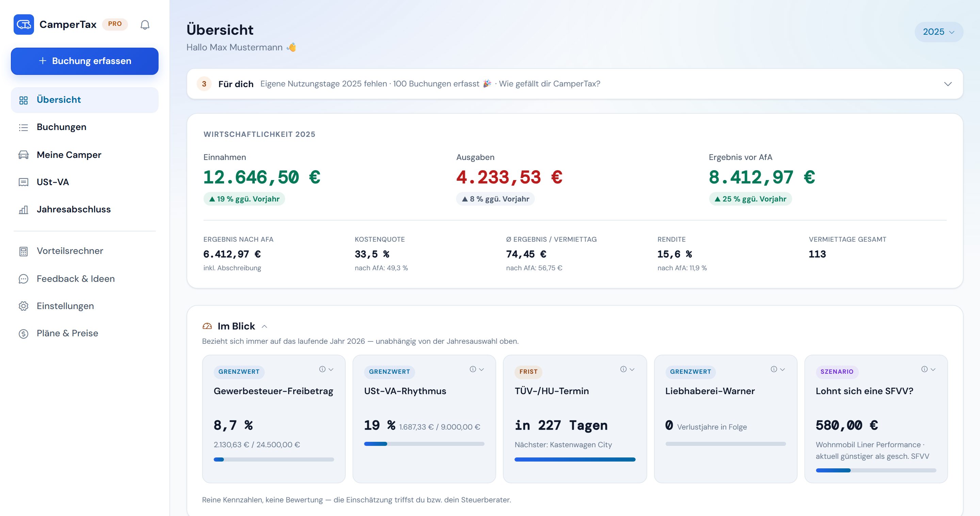Click the Übersicht grid icon in sidebar
Image resolution: width=980 pixels, height=516 pixels.
point(23,100)
